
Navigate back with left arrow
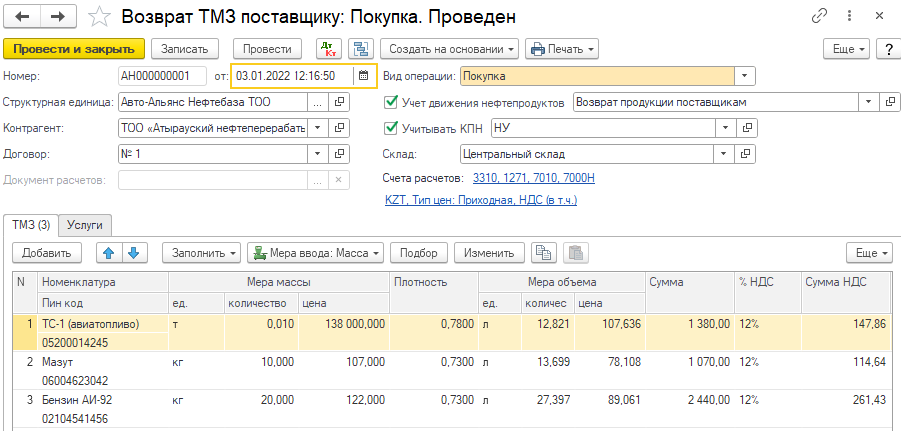point(23,17)
